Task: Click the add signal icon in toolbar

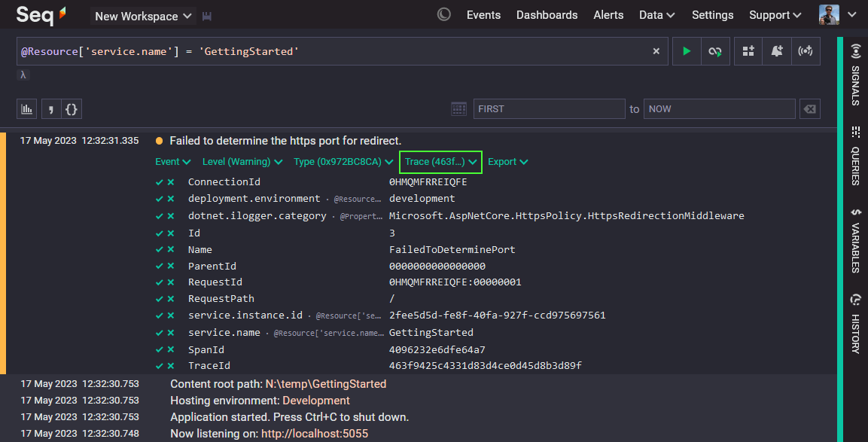Action: click(806, 51)
